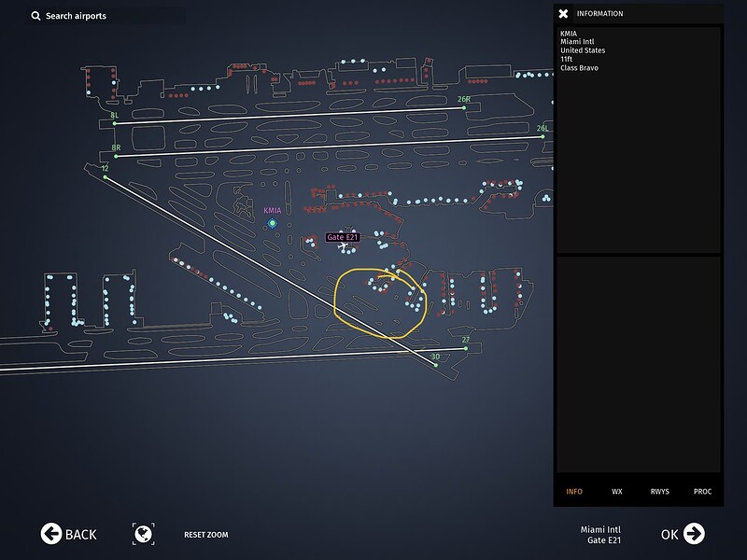Click 'Miami Intl' in the information panel
The image size is (747, 560).
(577, 41)
